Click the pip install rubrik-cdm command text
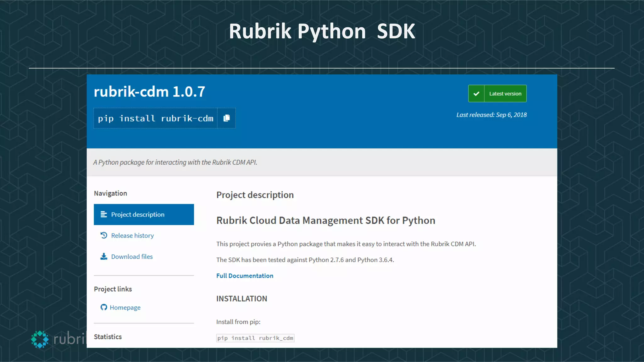Image resolution: width=644 pixels, height=362 pixels. (x=156, y=118)
